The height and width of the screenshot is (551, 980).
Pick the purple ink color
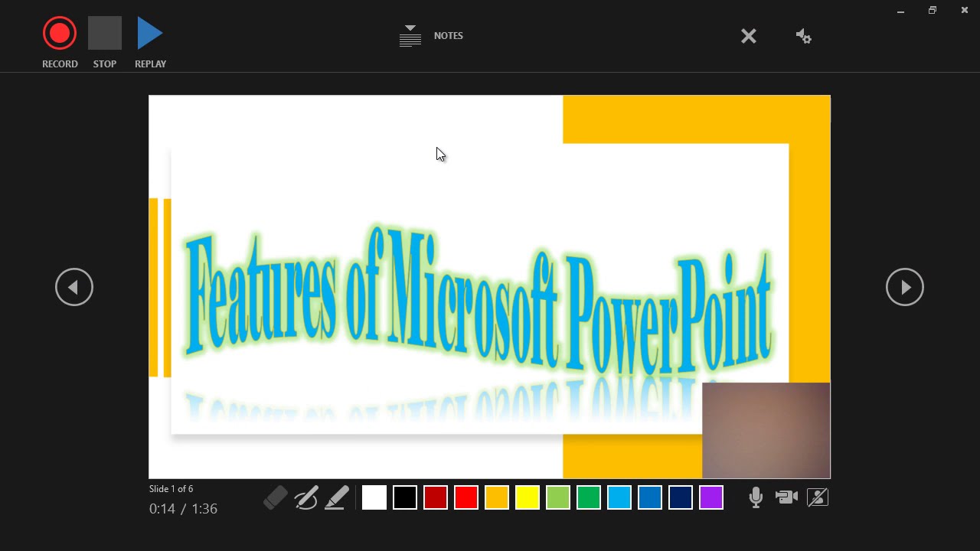[x=711, y=497]
